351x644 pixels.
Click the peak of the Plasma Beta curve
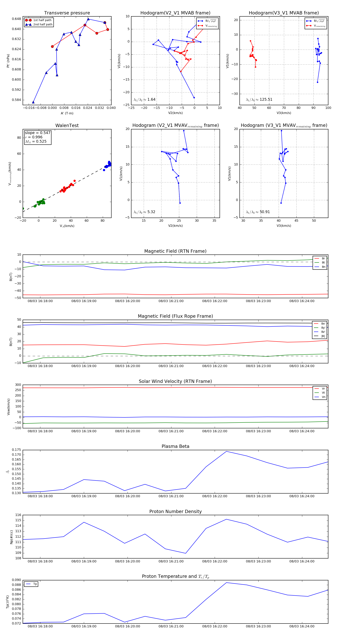tap(226, 451)
